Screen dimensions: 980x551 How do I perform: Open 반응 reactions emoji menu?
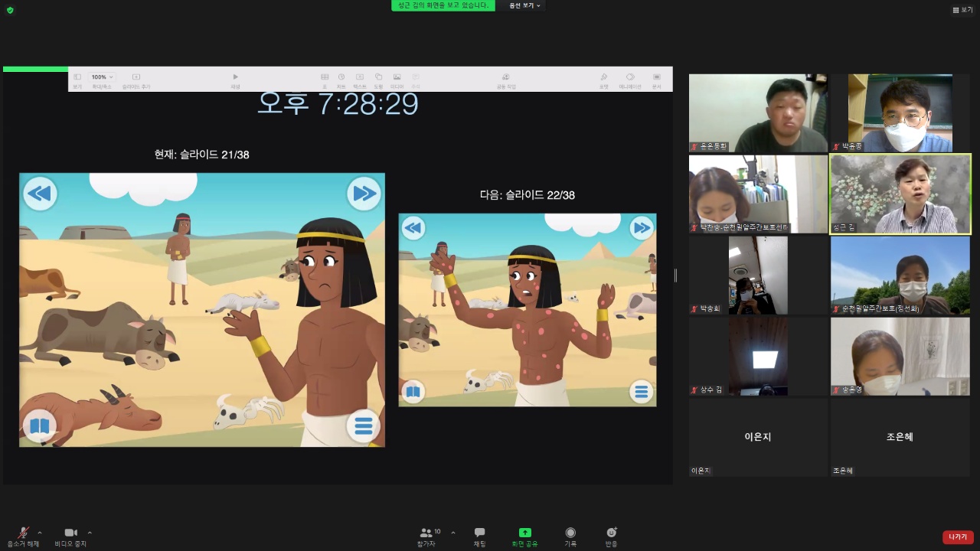[611, 533]
